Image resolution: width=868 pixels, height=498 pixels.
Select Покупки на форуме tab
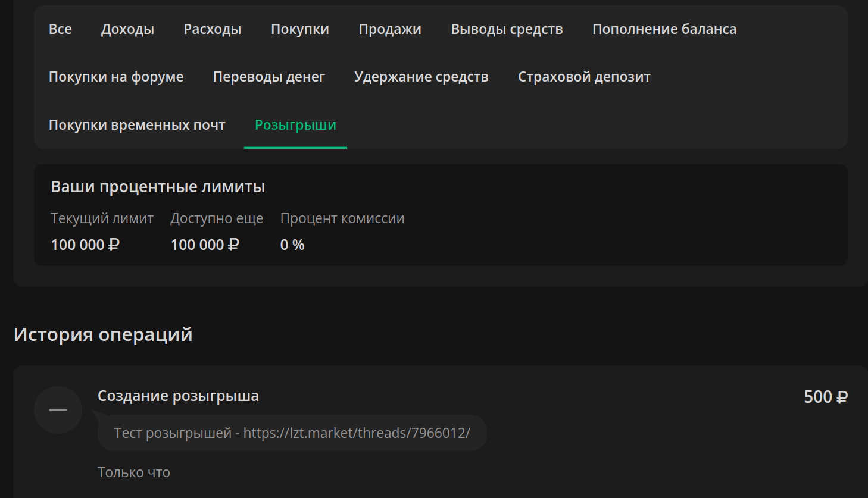coord(116,77)
